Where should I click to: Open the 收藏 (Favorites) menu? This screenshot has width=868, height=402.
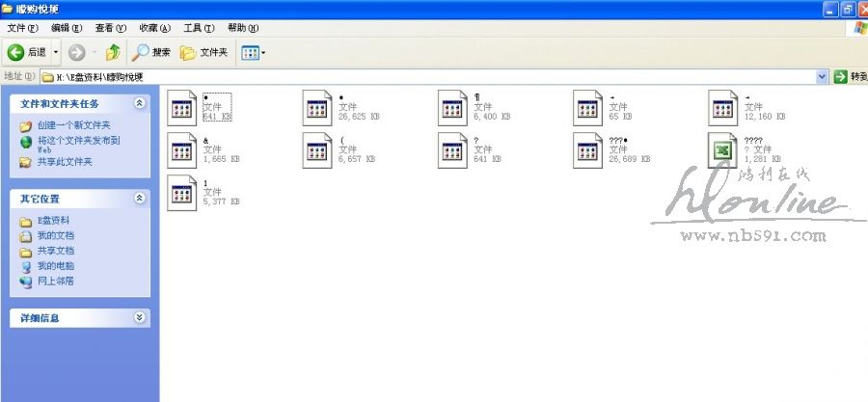pyautogui.click(x=154, y=28)
